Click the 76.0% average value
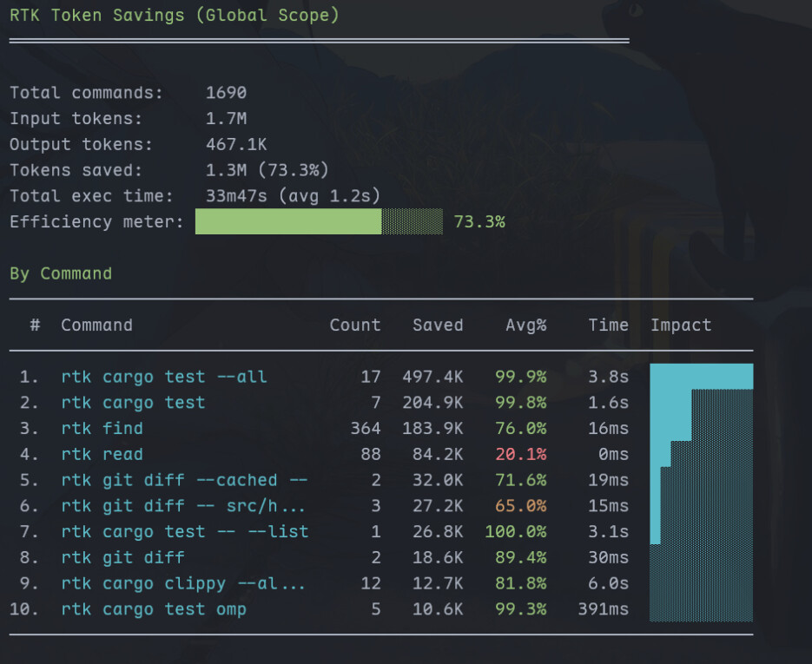The width and height of the screenshot is (812, 664). click(521, 429)
